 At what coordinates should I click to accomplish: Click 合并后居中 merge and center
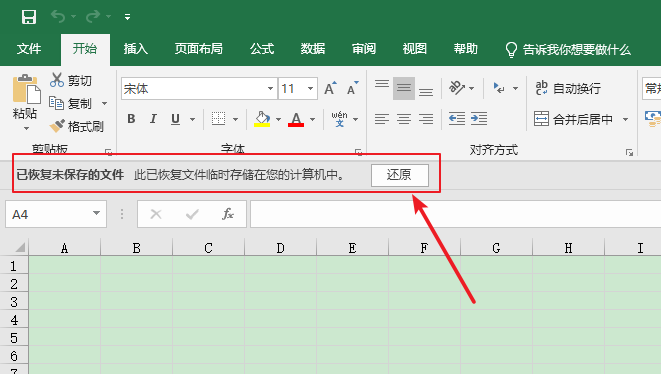click(573, 119)
